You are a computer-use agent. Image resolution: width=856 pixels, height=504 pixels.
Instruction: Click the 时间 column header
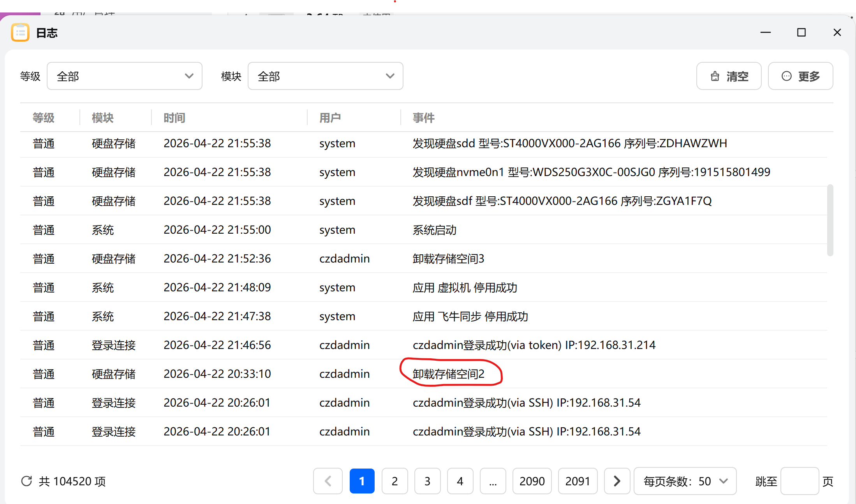point(174,118)
